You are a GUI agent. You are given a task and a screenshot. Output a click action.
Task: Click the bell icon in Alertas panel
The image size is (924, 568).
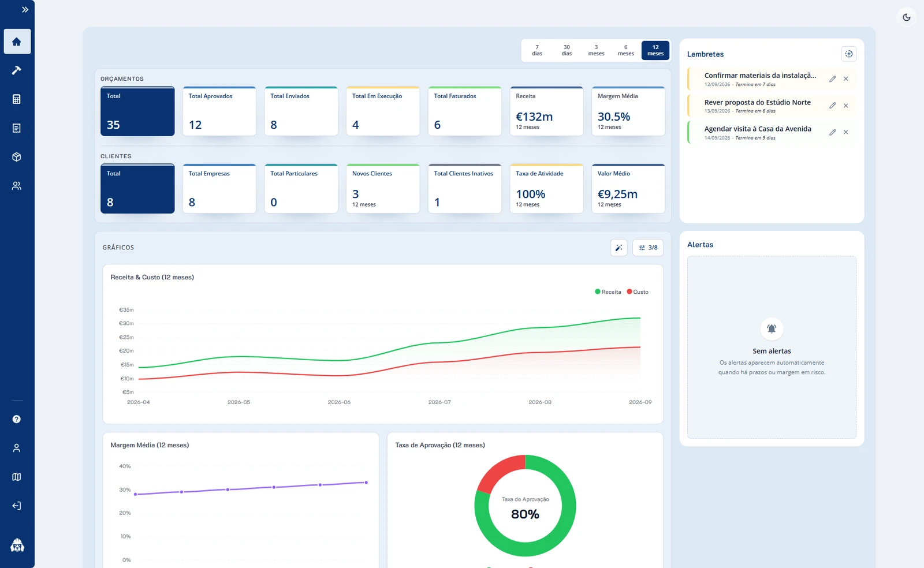772,329
